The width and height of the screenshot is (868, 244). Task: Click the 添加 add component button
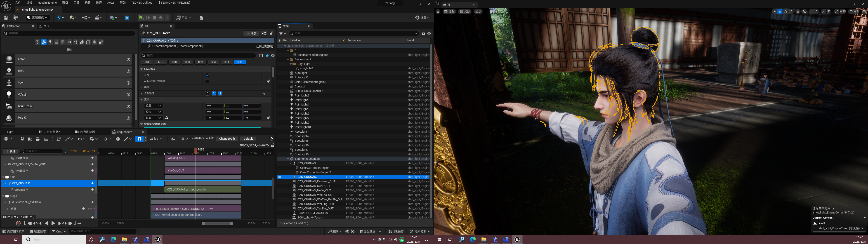coord(251,33)
